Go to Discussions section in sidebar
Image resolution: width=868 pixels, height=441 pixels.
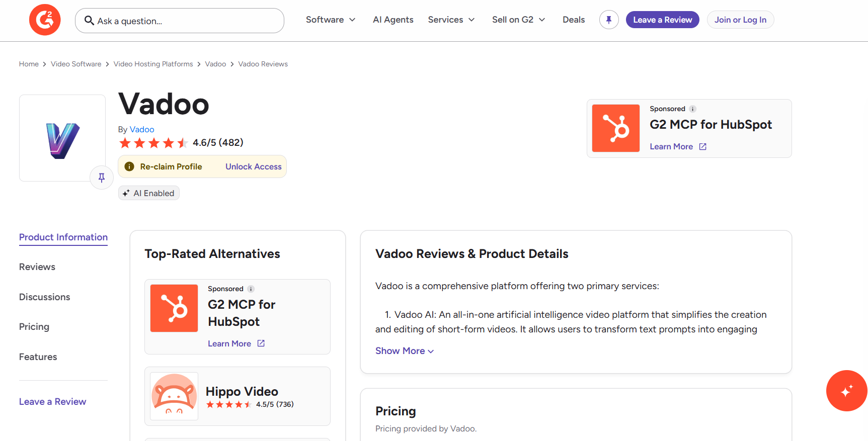[x=45, y=297]
